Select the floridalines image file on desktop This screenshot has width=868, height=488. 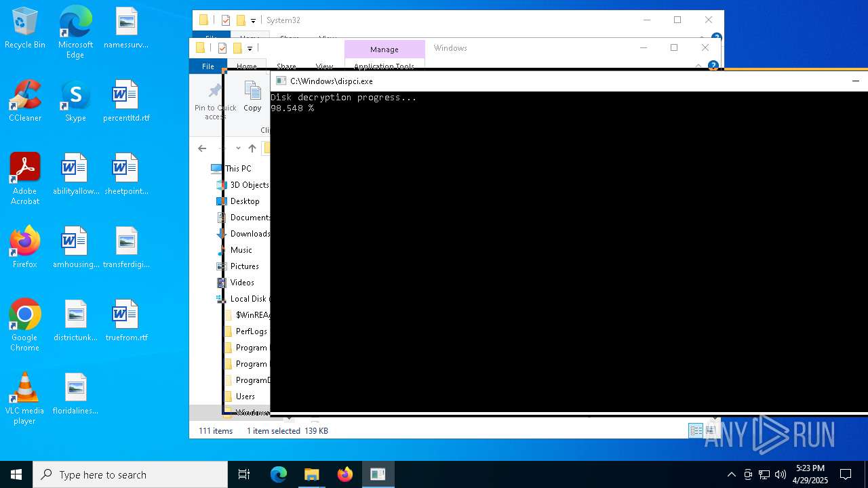[x=76, y=394]
